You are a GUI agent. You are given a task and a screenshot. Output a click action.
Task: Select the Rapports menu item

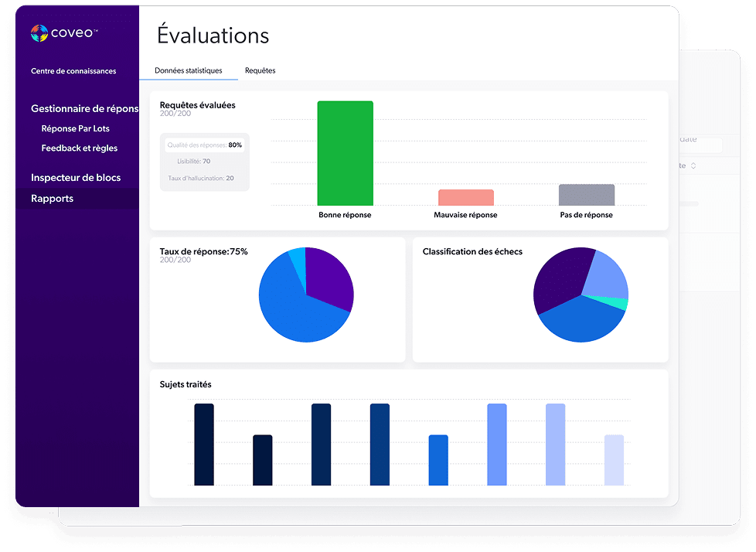coord(52,199)
